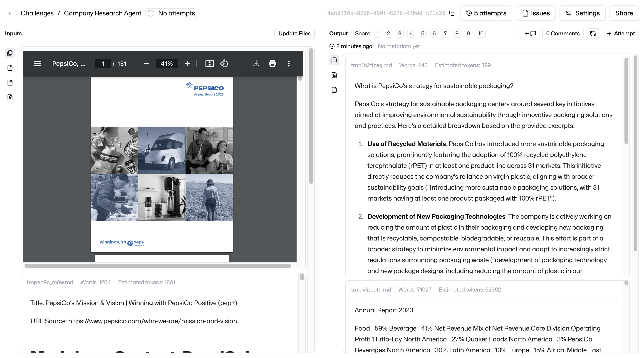Open the PDF viewer more-actions menu
Image resolution: width=644 pixels, height=358 pixels.
(x=289, y=64)
